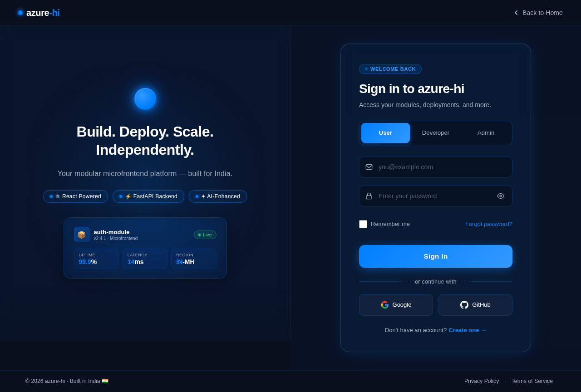
Task: Click the envelope icon in email field
Action: [x=369, y=167]
